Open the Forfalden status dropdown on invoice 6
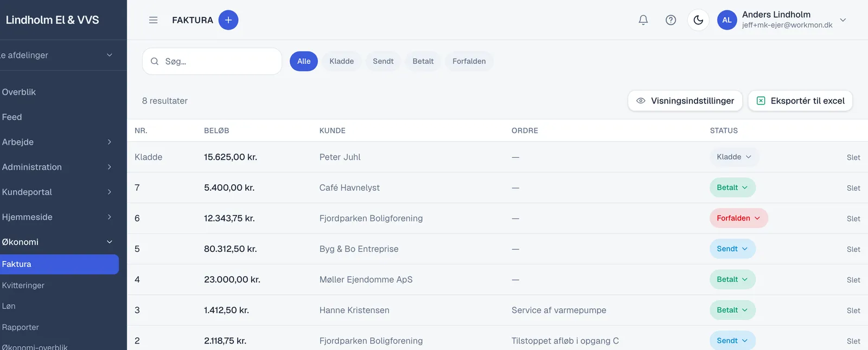 (x=739, y=218)
